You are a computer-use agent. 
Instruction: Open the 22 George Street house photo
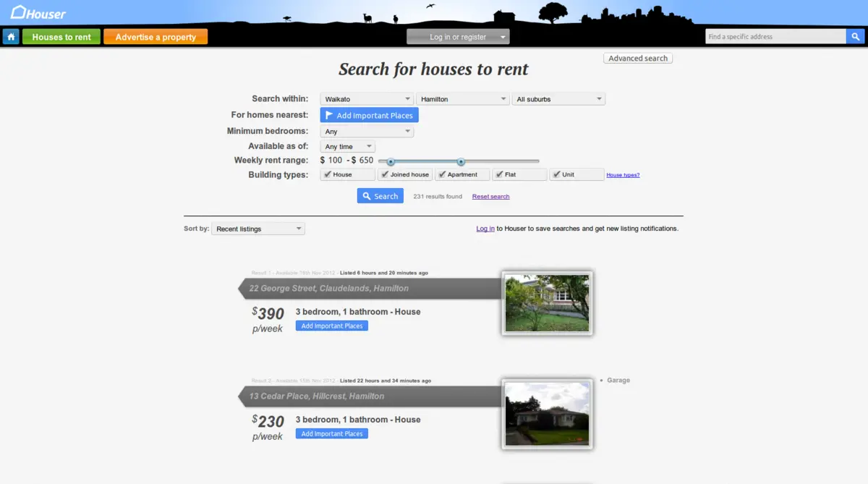pos(547,303)
